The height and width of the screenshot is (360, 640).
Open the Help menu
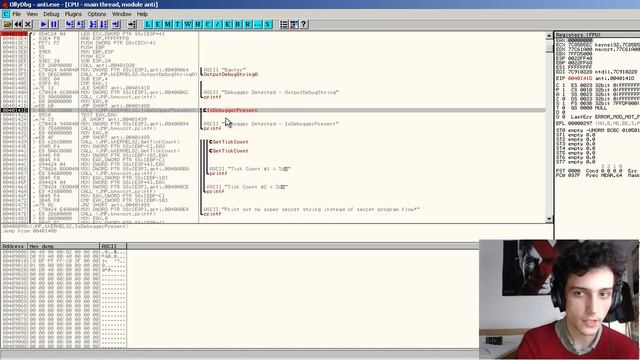(142, 14)
